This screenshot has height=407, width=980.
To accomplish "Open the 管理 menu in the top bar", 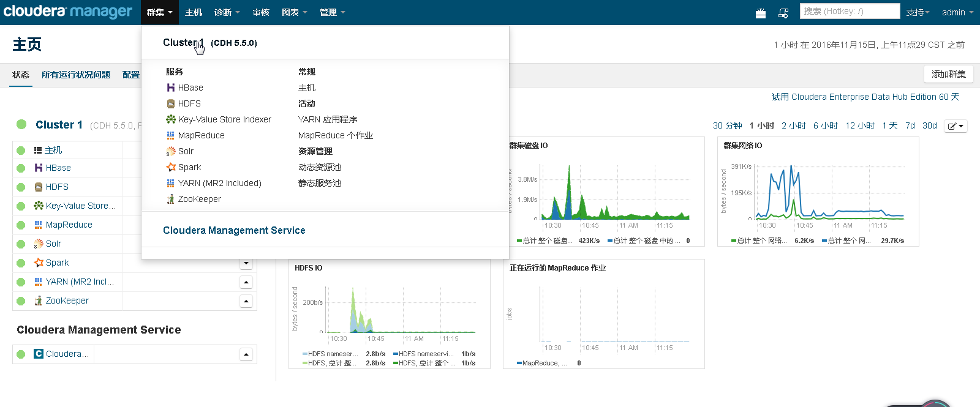I will [x=332, y=12].
